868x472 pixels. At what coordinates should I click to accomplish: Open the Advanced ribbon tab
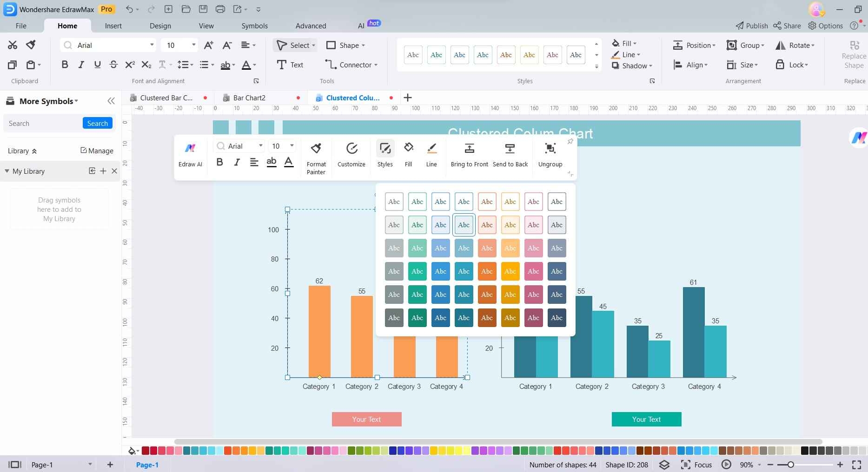(310, 26)
